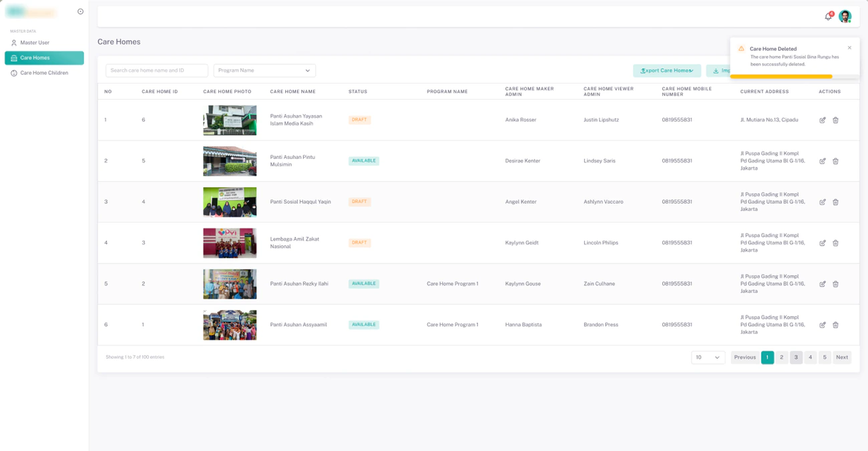Go to the Next page
The image size is (868, 451).
click(x=842, y=357)
